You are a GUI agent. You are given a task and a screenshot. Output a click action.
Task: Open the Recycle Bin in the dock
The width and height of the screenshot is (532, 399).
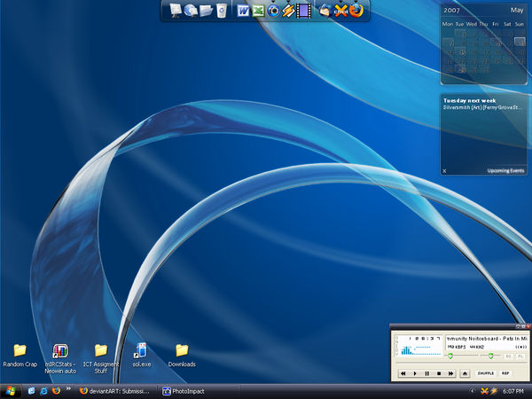(221, 11)
